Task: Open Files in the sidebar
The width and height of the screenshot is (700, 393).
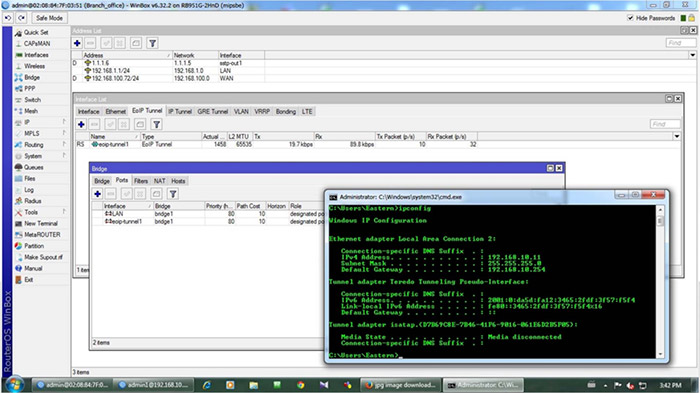Action: pos(29,178)
